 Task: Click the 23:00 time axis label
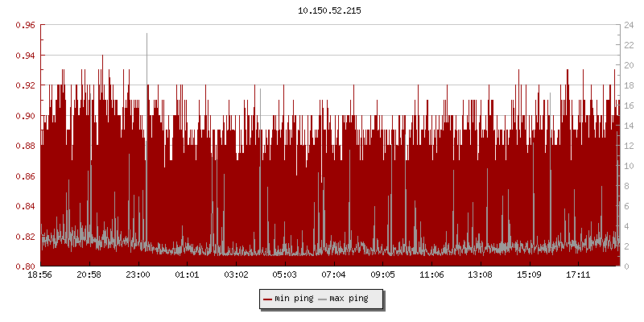coord(138,275)
